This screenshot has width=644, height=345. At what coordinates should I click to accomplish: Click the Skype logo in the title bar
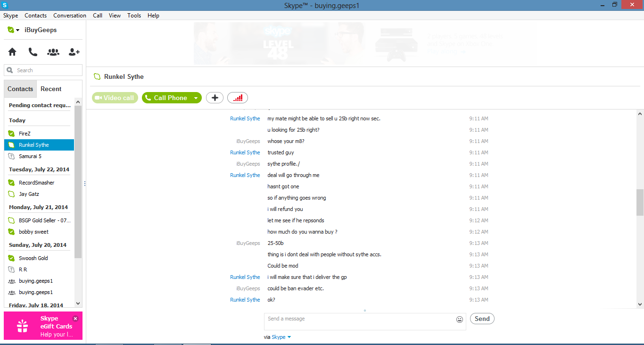(x=5, y=5)
